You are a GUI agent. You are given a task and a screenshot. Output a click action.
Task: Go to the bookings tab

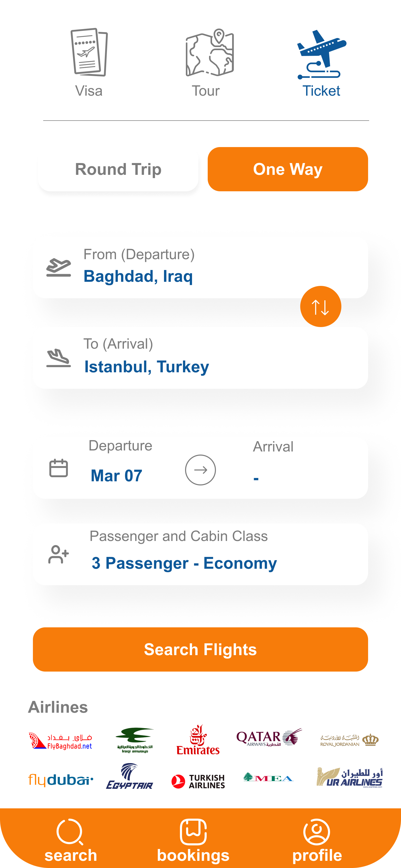tap(193, 840)
